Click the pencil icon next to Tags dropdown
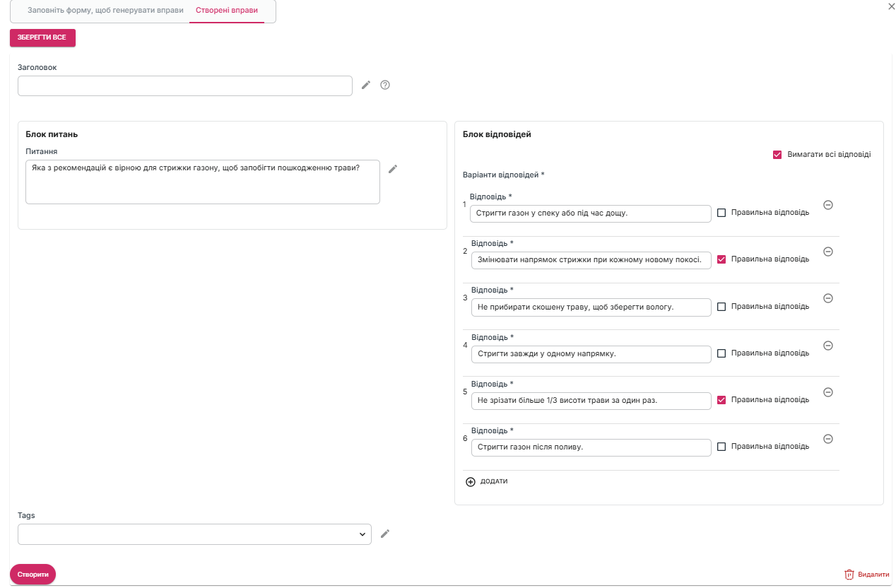Screen dimensions: 896x588 point(385,534)
